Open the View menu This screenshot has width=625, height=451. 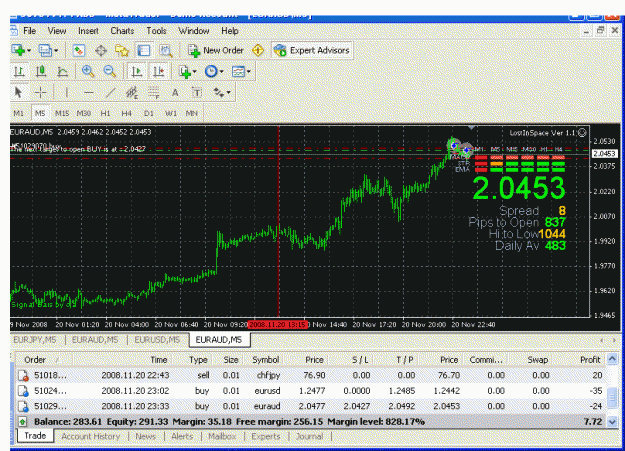57,31
